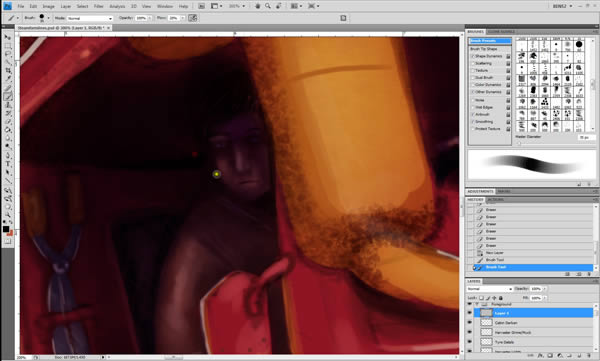The width and height of the screenshot is (600, 361).
Task: Open the layer blend mode dropdown
Action: pos(489,289)
